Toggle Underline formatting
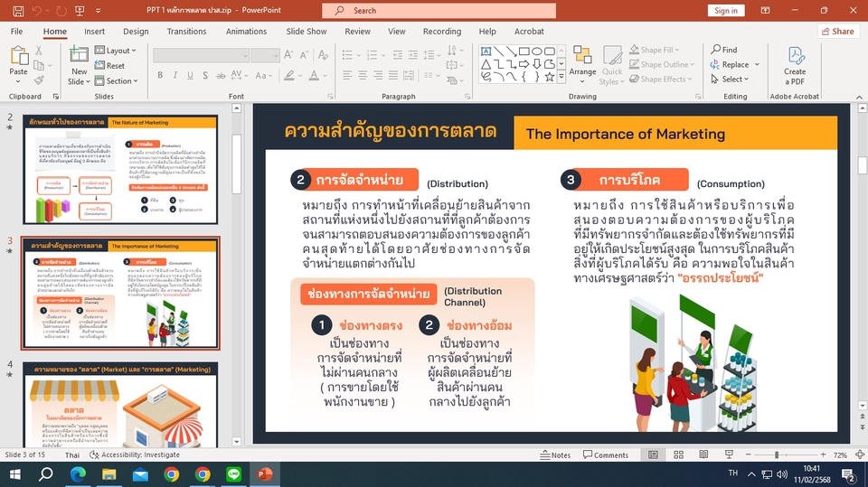 tap(190, 75)
